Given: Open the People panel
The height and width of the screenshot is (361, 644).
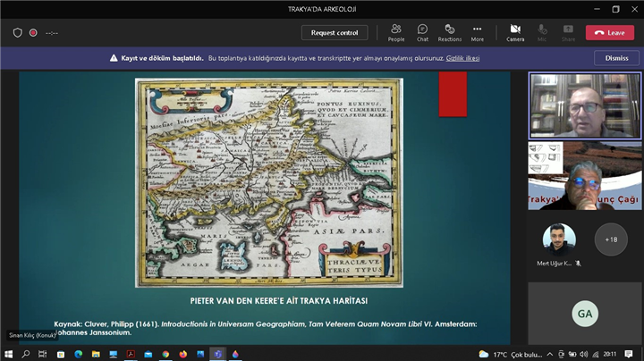Looking at the screenshot, I should 396,33.
